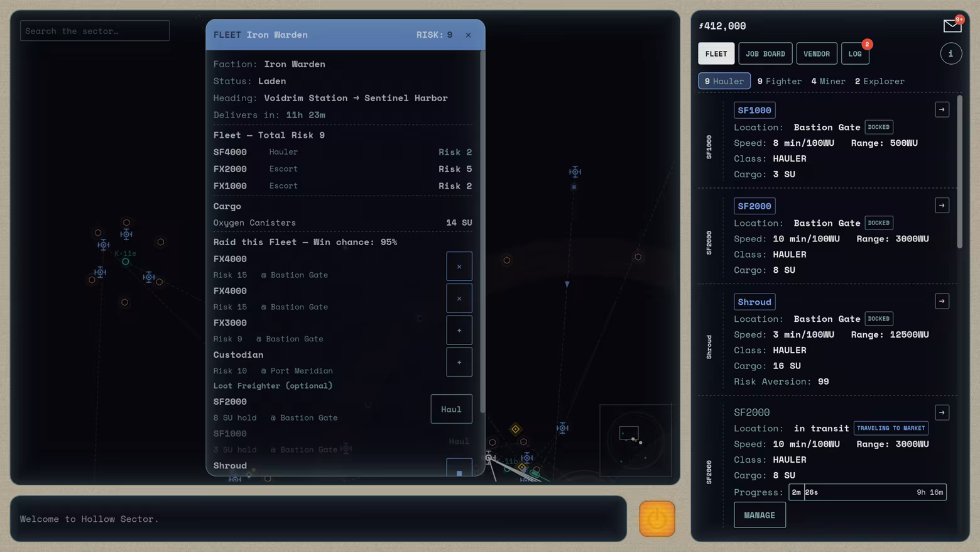
Task: Select the station marker right of K-11e
Action: click(149, 277)
